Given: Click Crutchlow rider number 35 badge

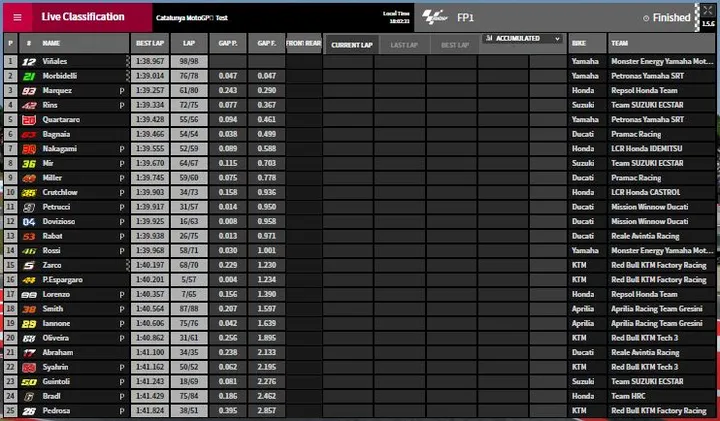Looking at the screenshot, I should pos(29,193).
